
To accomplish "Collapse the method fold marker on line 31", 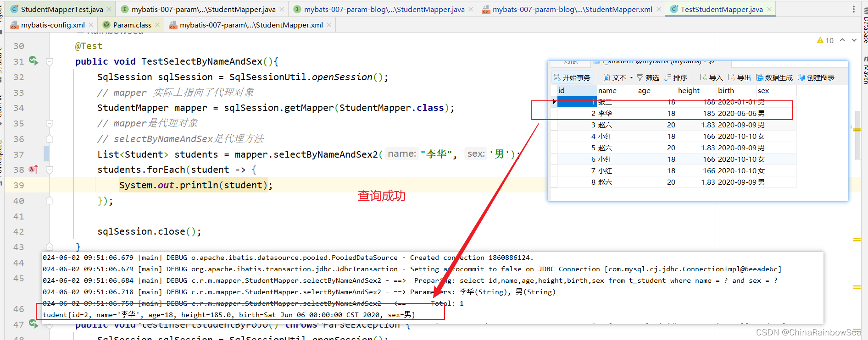I will coord(50,61).
